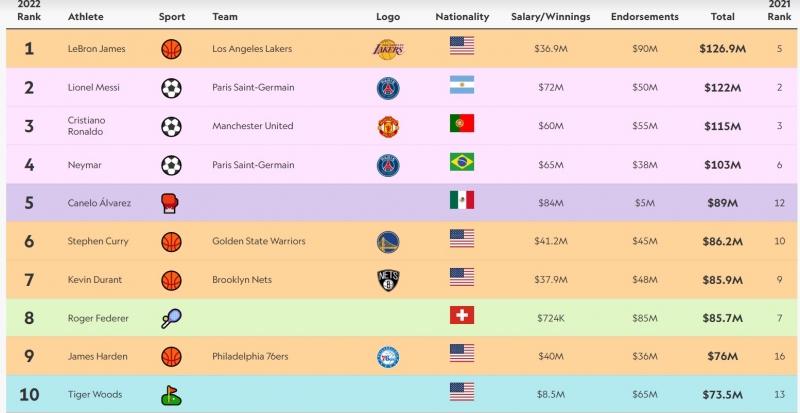Click the Brooklyn Nets logo
Viewport: 800px width, 413px height.
click(388, 279)
